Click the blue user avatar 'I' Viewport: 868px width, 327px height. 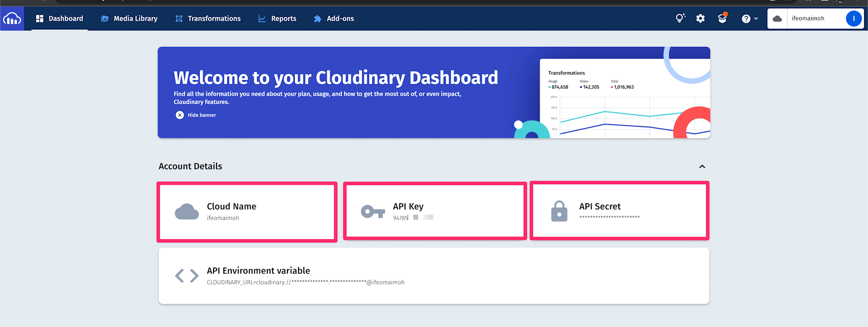tap(854, 19)
